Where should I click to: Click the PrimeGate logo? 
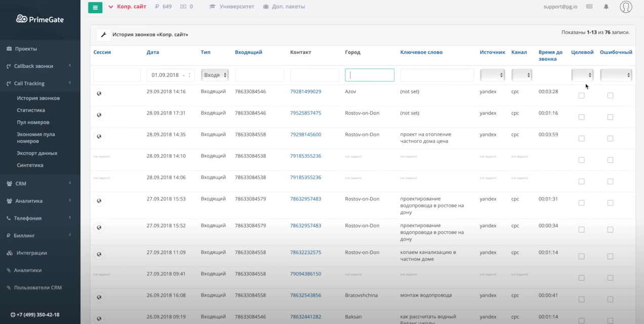40,19
